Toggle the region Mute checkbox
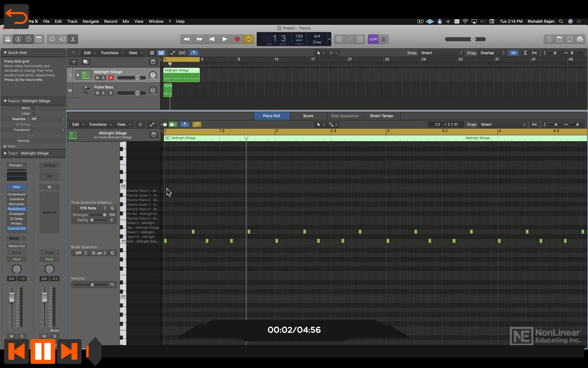Screen dimensions: 588x368 34,108
